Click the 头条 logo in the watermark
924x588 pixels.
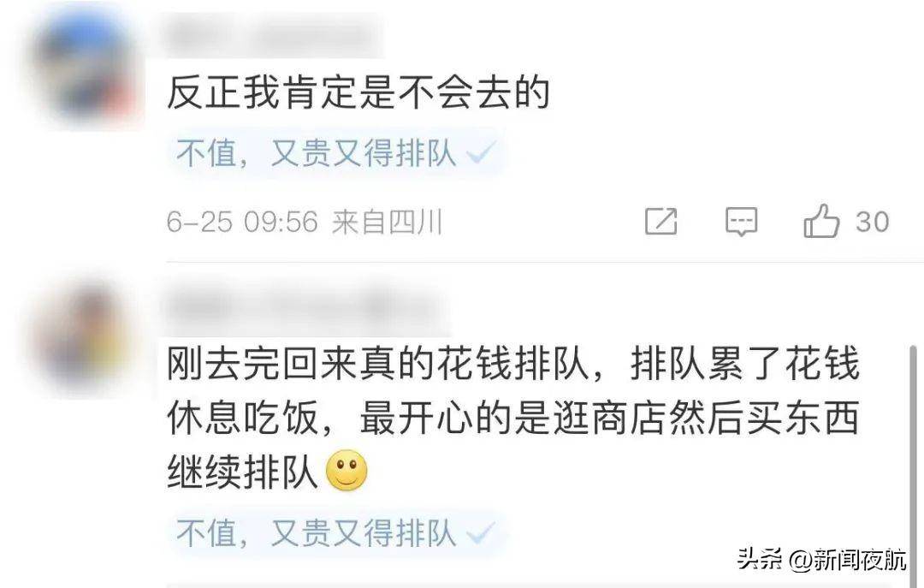pyautogui.click(x=760, y=558)
